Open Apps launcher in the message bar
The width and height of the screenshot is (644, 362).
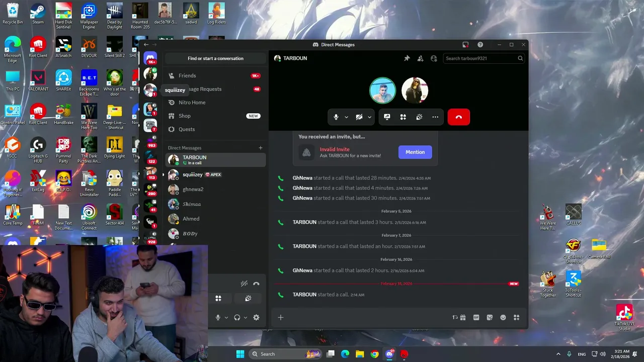pyautogui.click(x=516, y=318)
